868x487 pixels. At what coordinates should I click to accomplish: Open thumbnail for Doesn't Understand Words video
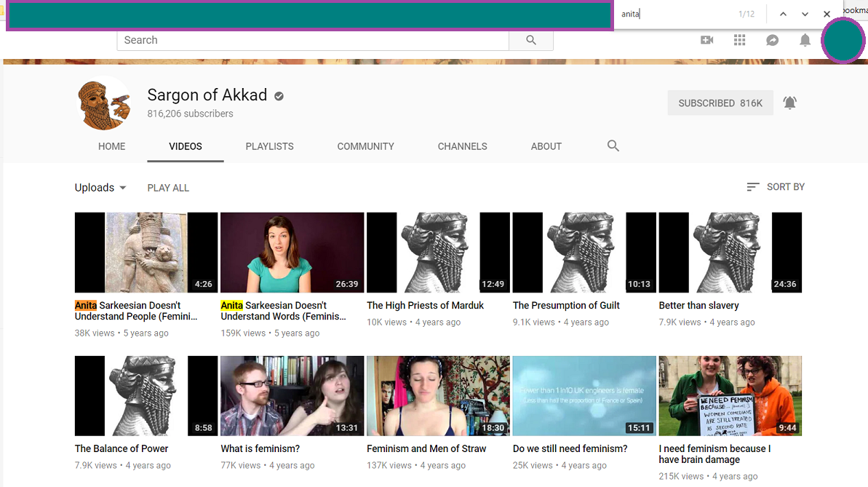[x=292, y=252]
